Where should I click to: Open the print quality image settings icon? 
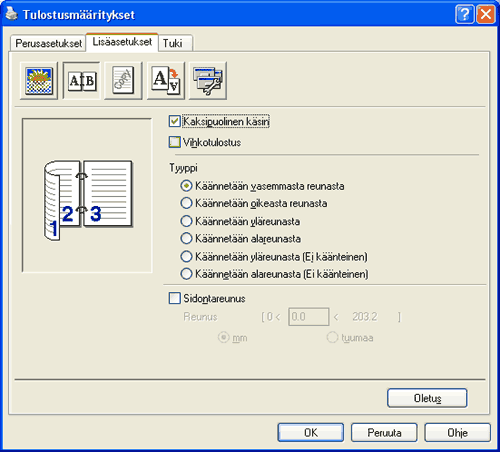click(x=39, y=81)
